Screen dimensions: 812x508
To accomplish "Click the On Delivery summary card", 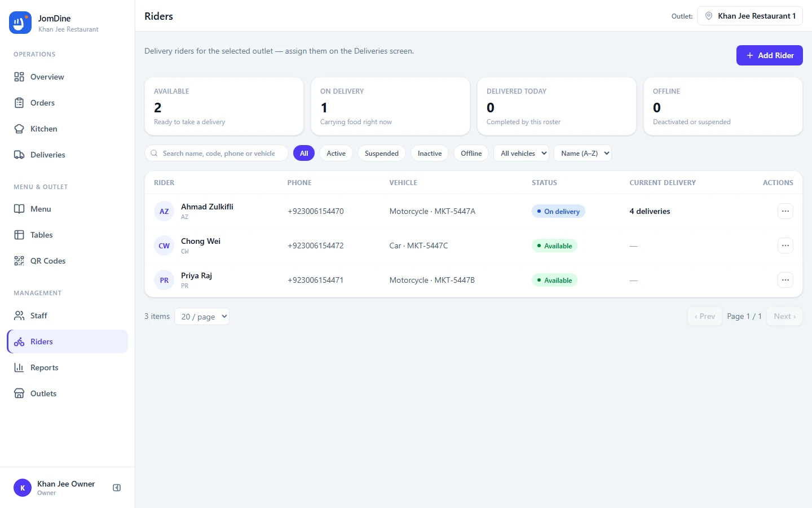I will coord(390,106).
